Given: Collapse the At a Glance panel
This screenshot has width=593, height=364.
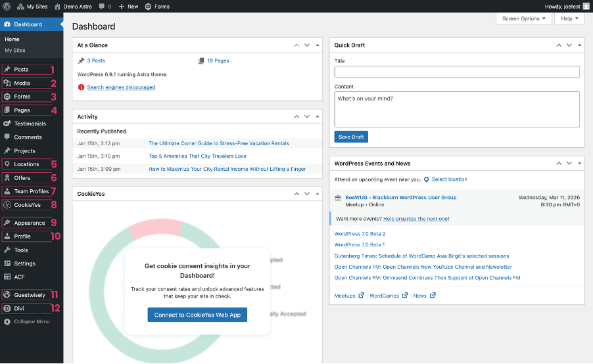Looking at the screenshot, I should [318, 45].
